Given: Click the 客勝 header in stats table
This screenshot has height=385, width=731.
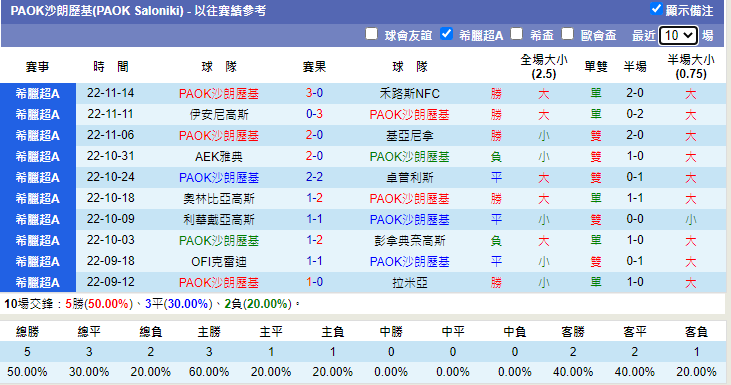Looking at the screenshot, I should pyautogui.click(x=573, y=332).
